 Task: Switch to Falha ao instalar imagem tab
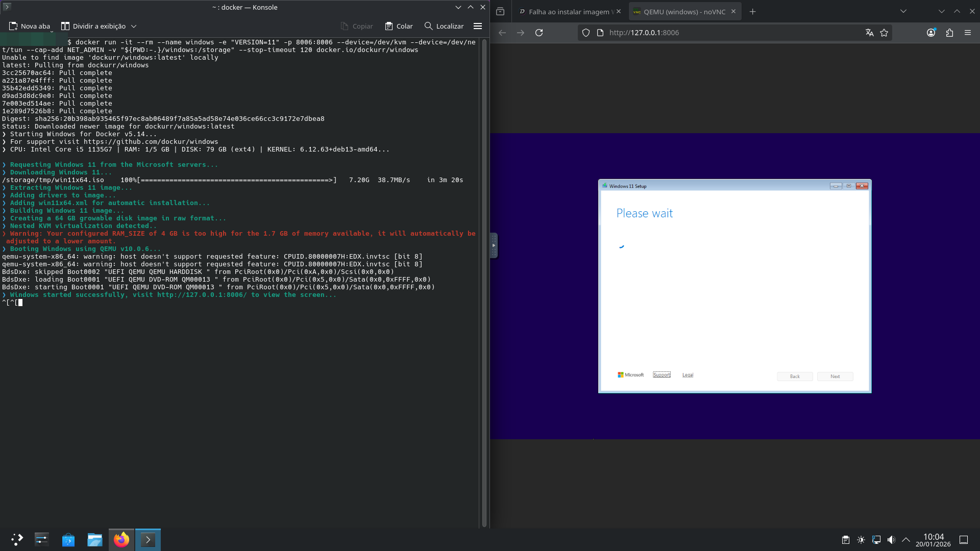coord(568,12)
